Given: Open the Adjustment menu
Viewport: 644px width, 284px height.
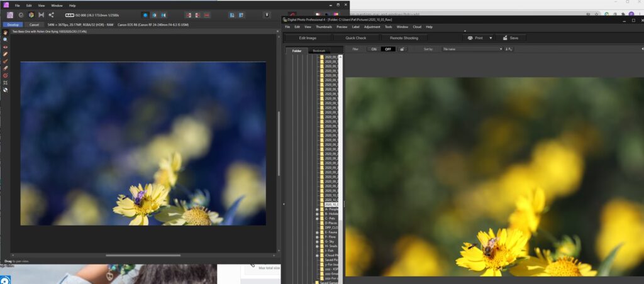Looking at the screenshot, I should (372, 27).
